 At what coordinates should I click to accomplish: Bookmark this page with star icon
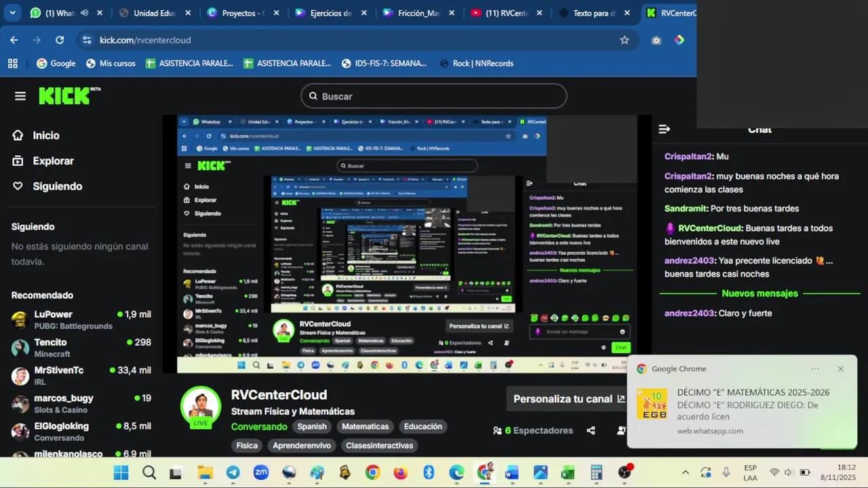(x=625, y=40)
